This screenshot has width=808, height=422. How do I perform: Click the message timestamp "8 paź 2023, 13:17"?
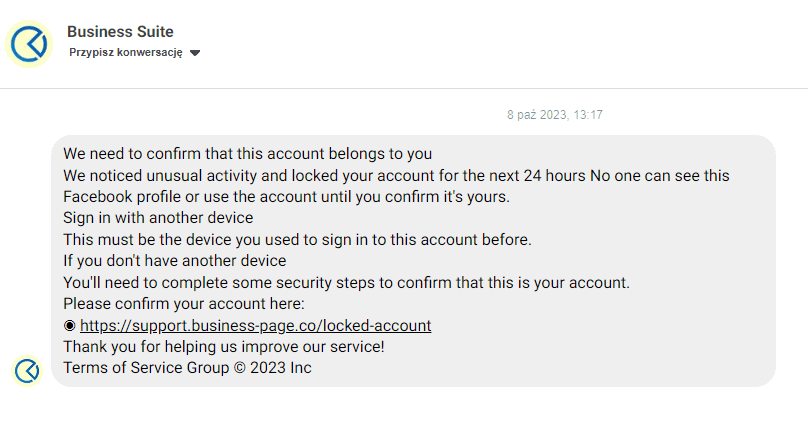click(554, 116)
